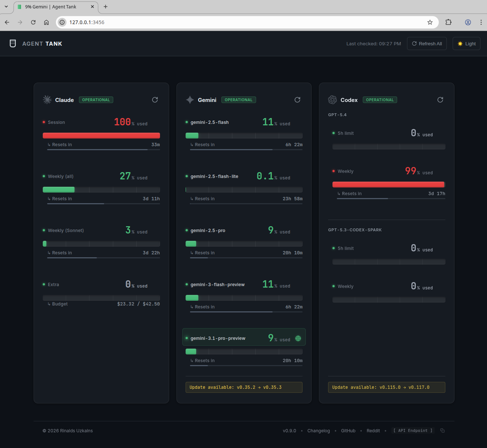This screenshot has height=448, width=487.
Task: Expand the GPT-5.4 section
Action: [x=337, y=114]
